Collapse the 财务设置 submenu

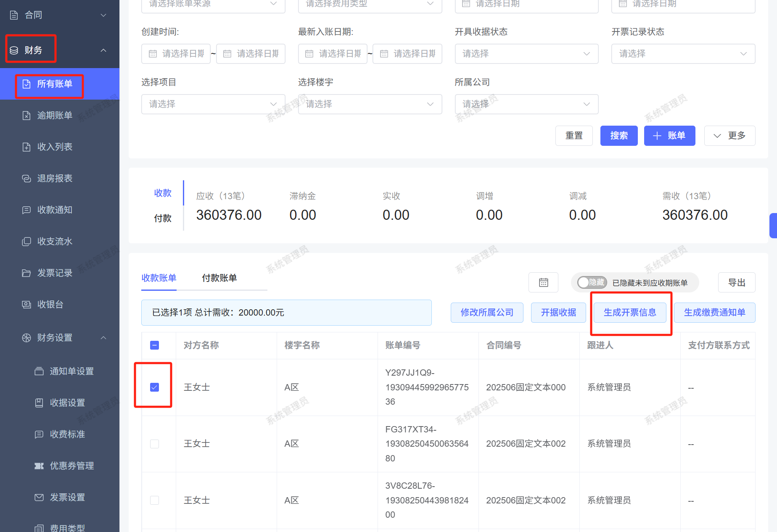[x=103, y=338]
